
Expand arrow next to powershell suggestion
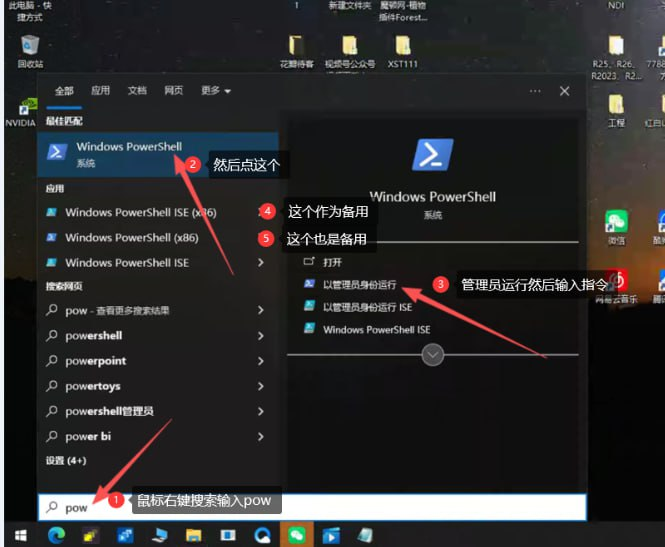[261, 336]
